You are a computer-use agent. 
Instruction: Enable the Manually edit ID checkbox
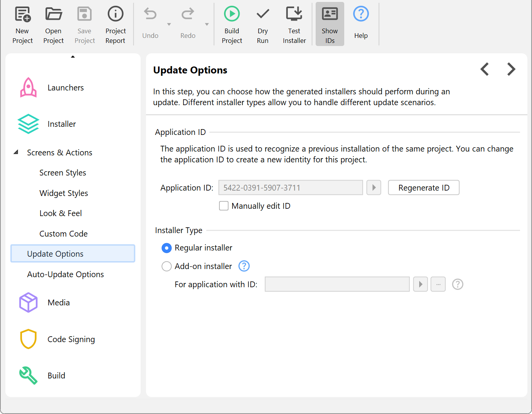click(224, 206)
